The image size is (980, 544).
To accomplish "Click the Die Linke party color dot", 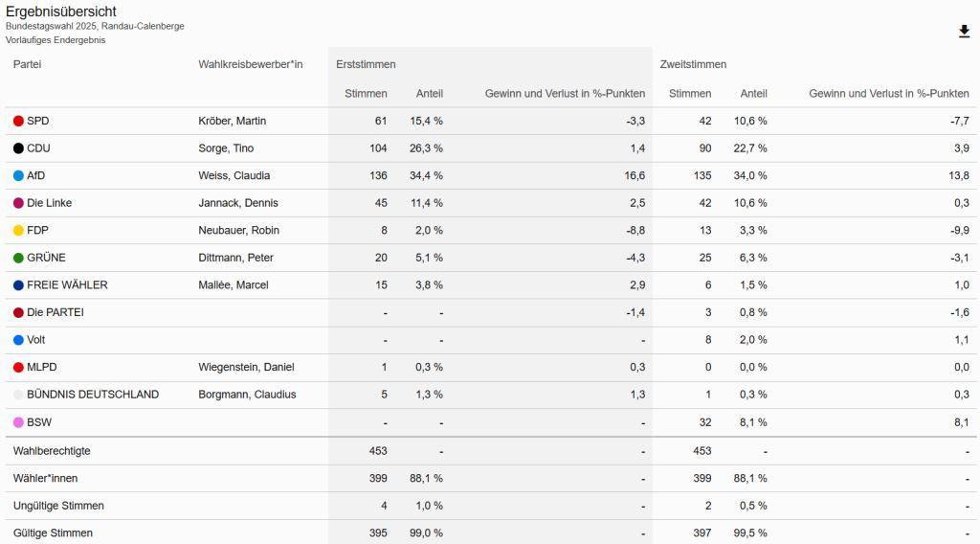I will pyautogui.click(x=18, y=203).
